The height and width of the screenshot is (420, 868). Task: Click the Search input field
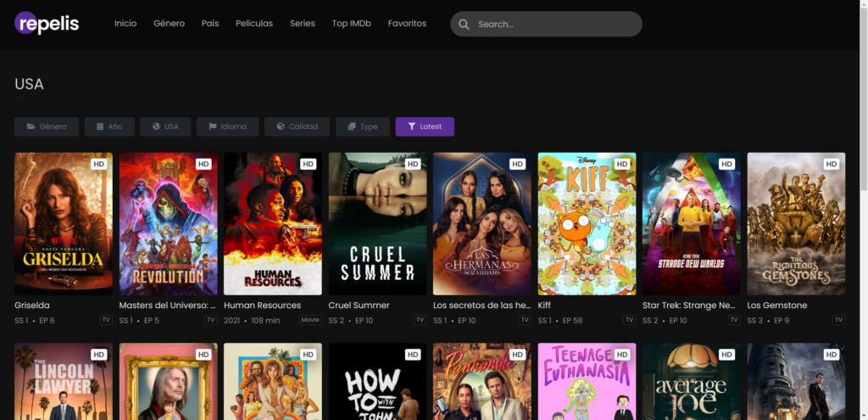tap(546, 25)
